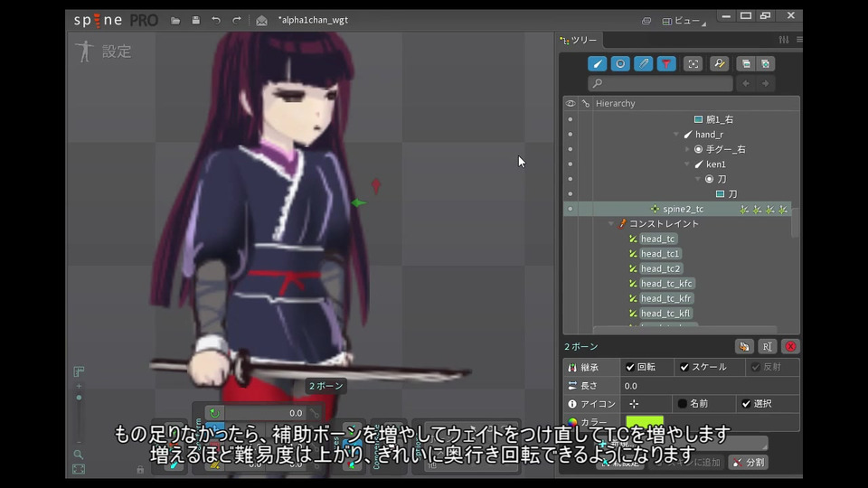Image resolution: width=868 pixels, height=488 pixels.
Task: Click the zoom magnifier icon in viewport
Action: pyautogui.click(x=78, y=455)
